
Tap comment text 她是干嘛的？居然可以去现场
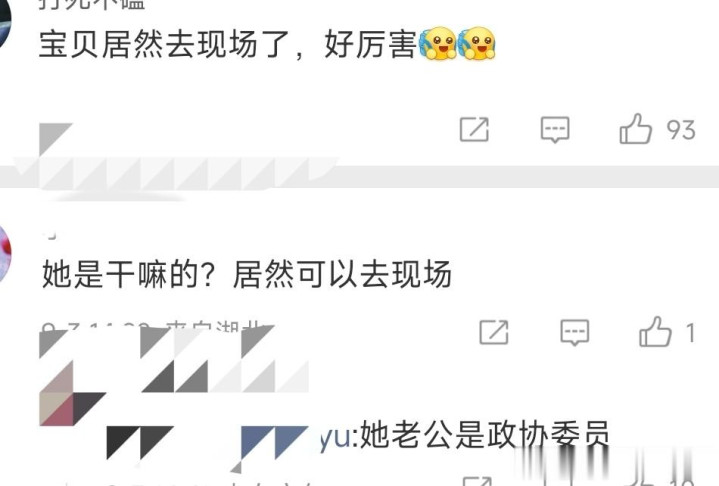click(x=247, y=274)
